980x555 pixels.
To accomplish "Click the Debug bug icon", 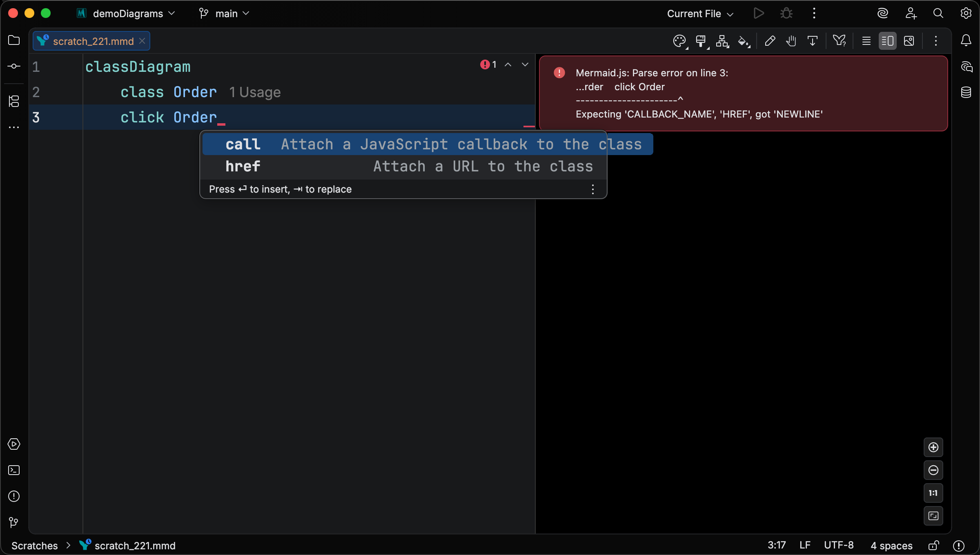I will 786,13.
